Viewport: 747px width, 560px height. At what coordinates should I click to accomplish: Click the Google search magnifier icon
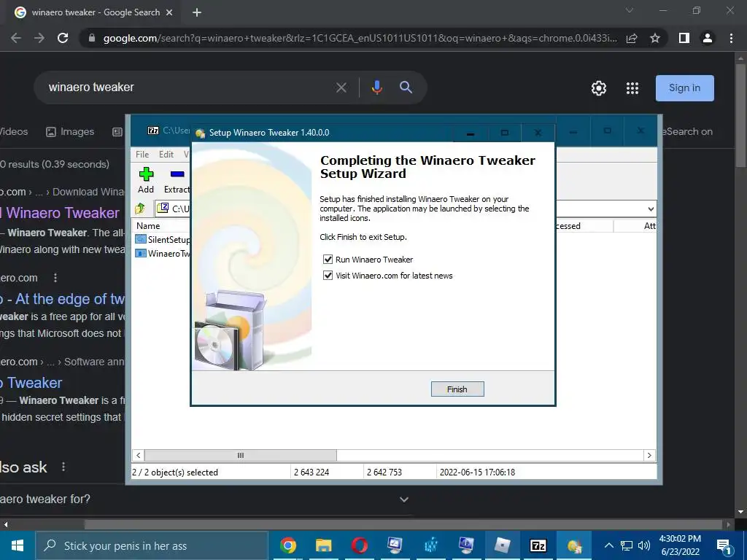(x=406, y=87)
